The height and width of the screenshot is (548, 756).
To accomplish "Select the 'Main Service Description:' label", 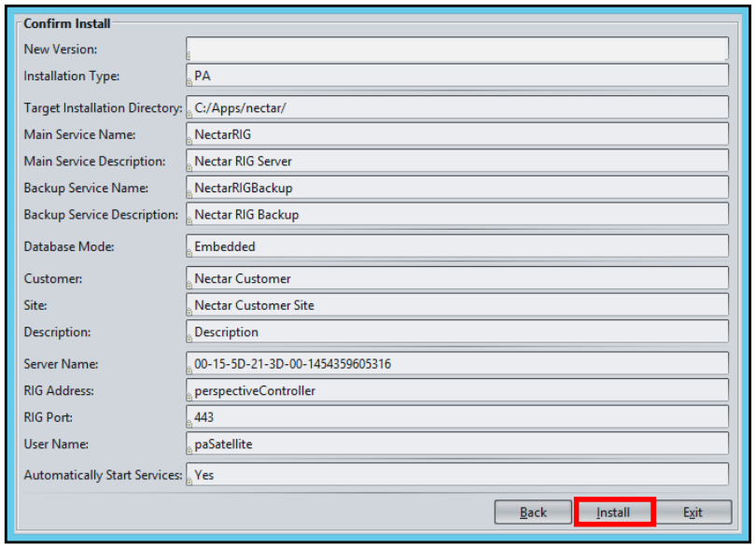I will tap(94, 162).
